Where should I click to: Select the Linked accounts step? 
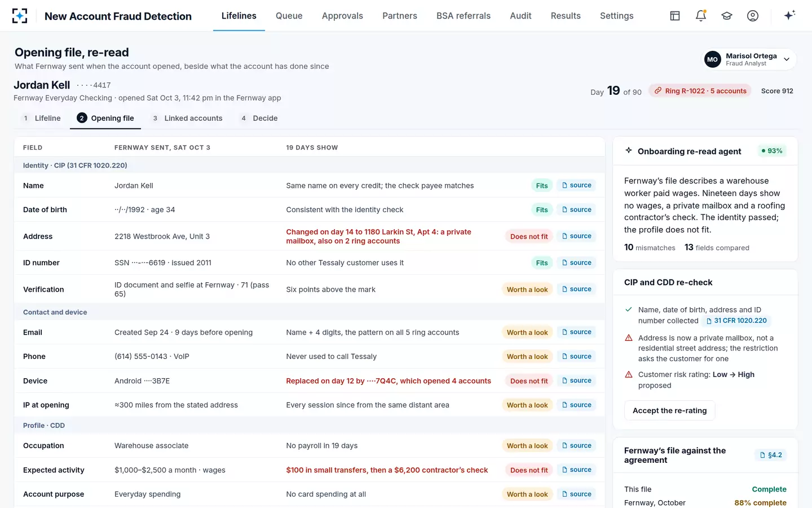coord(187,118)
